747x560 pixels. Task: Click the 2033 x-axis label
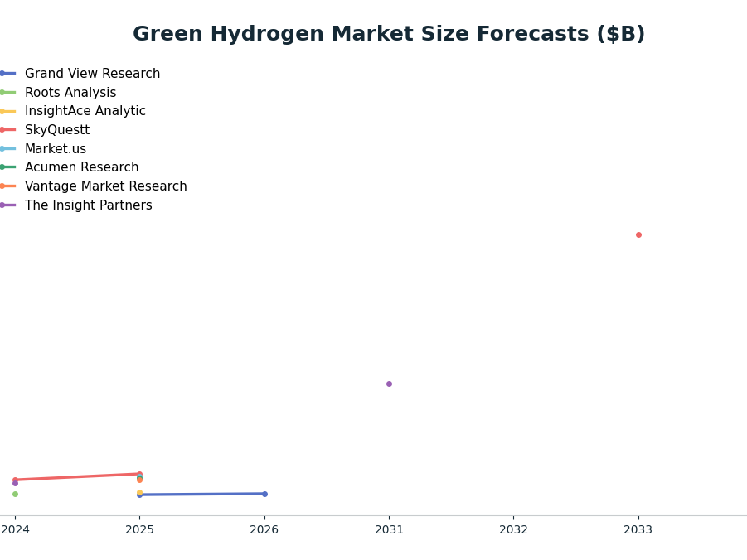(x=638, y=529)
